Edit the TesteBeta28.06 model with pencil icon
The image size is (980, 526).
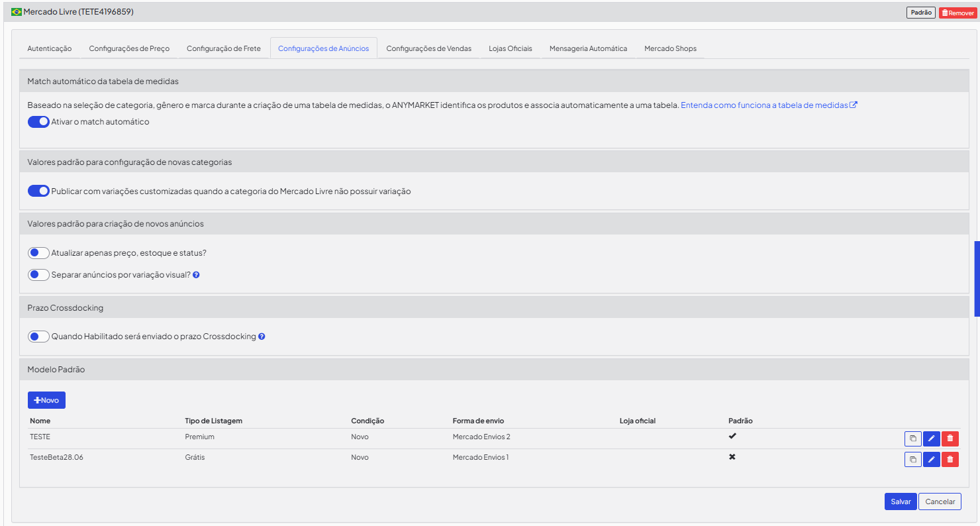coord(932,459)
